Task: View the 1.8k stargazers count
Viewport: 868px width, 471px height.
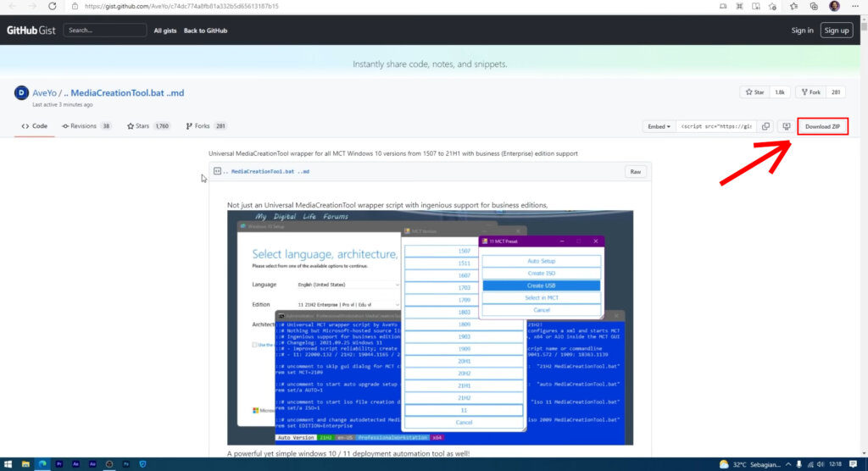Action: pyautogui.click(x=780, y=92)
